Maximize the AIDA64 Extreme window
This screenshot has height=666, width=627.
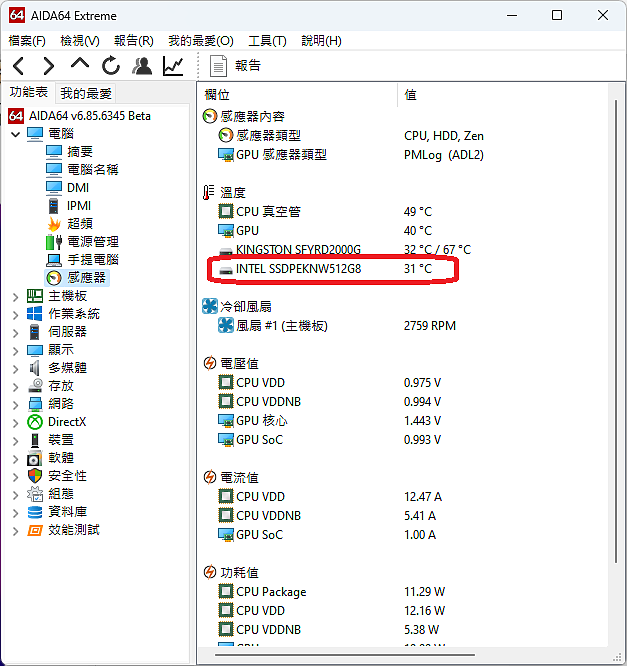[557, 15]
